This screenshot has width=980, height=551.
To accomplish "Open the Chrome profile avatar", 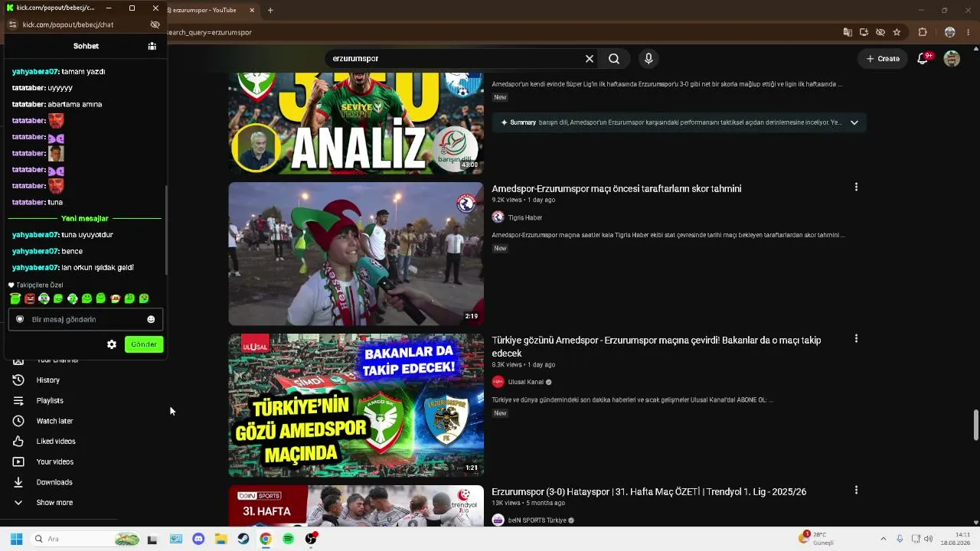I will coord(949,32).
